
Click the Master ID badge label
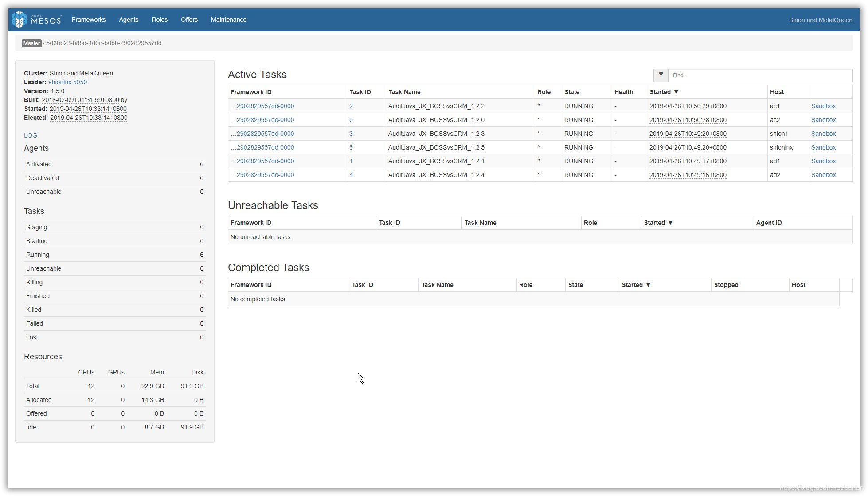pyautogui.click(x=31, y=43)
